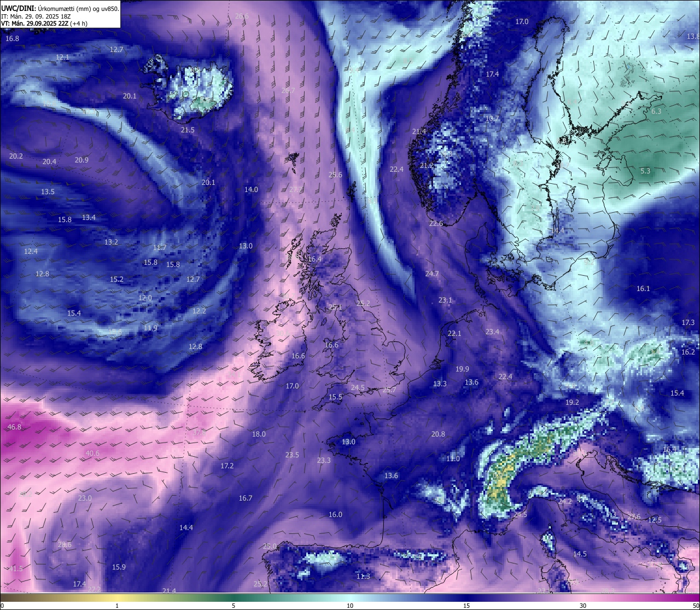Click the 23.4 value over Germany

coord(492,332)
